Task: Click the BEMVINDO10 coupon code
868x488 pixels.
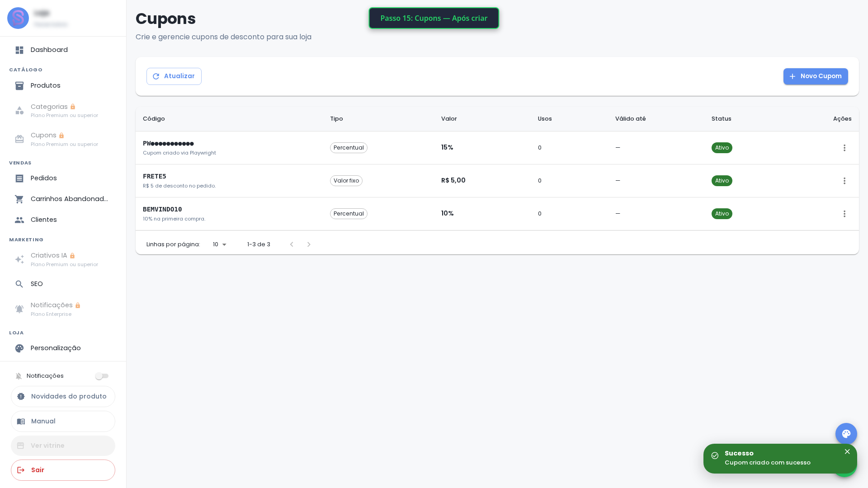Action: pyautogui.click(x=162, y=210)
